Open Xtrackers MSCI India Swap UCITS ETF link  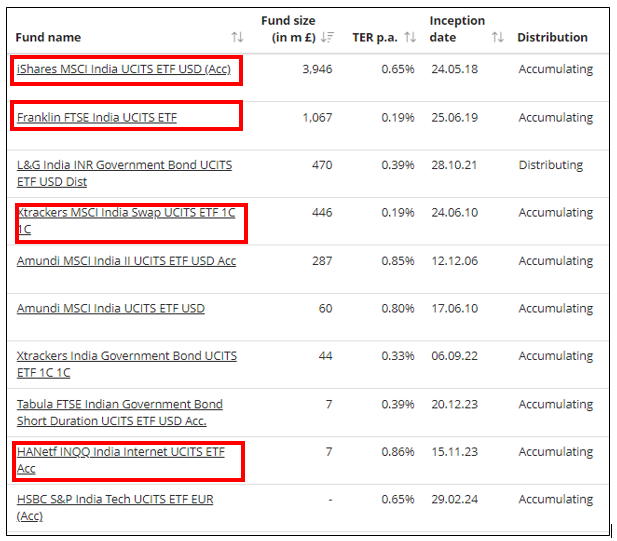pyautogui.click(x=126, y=221)
